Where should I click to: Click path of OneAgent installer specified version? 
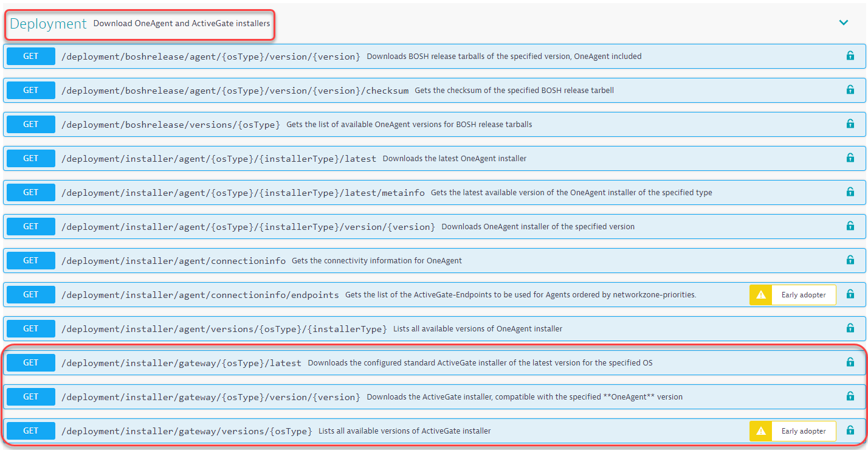[248, 227]
